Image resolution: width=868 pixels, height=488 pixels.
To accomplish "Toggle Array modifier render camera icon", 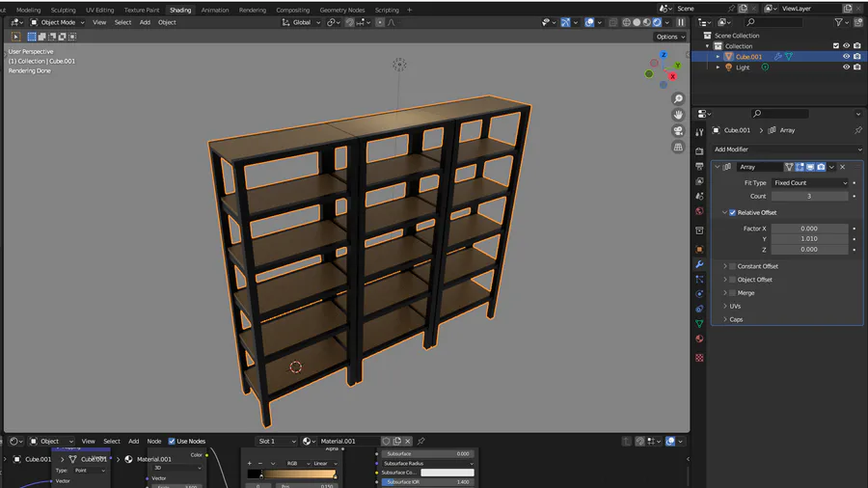I will [x=821, y=167].
